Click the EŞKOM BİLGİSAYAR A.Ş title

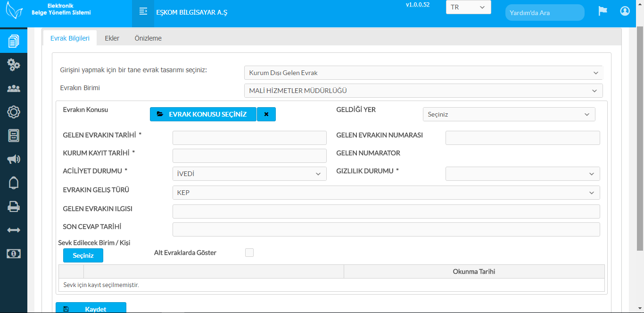(191, 12)
